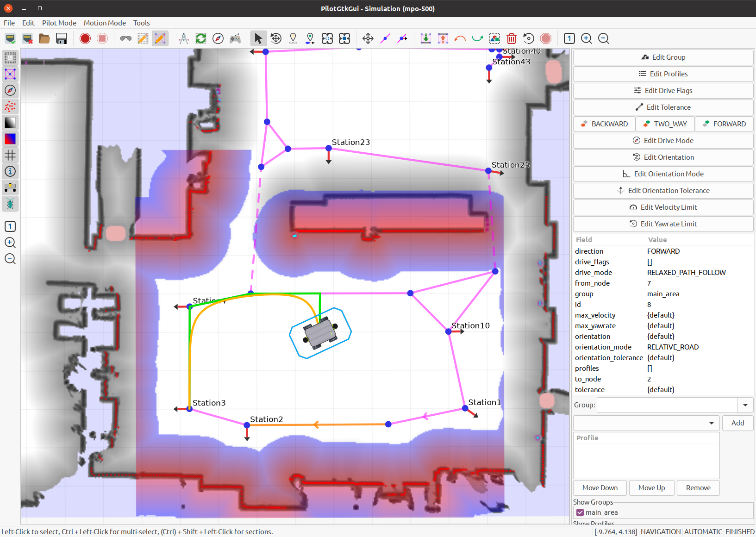Viewport: 756px width, 537px height.
Task: Select the TWO_WAY direction option
Action: pyautogui.click(x=665, y=124)
